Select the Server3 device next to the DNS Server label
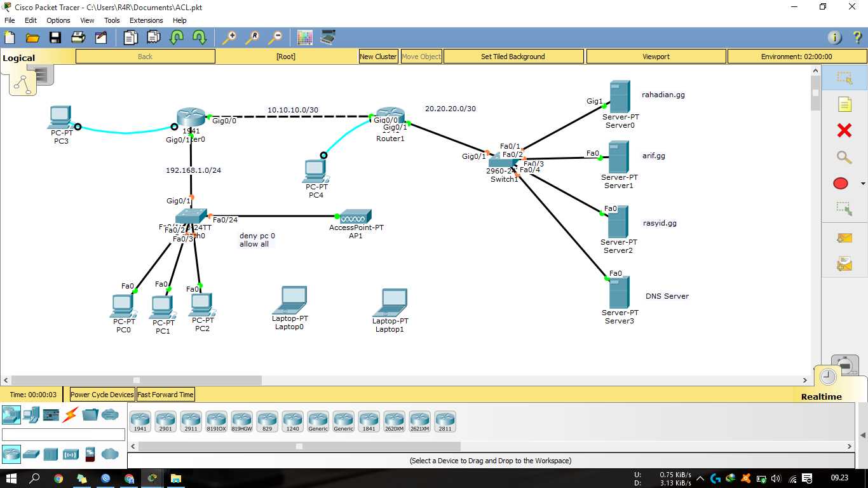Screen dimensions: 868x488 pyautogui.click(x=619, y=292)
